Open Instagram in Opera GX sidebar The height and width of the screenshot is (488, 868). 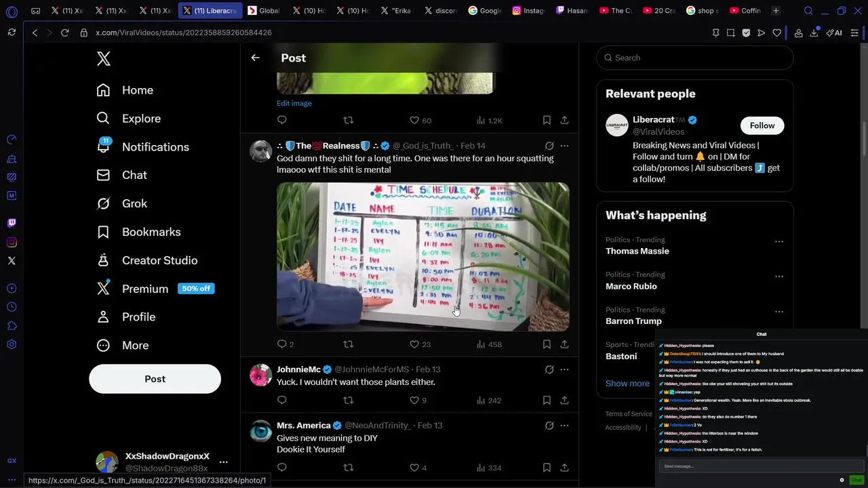pyautogui.click(x=12, y=242)
